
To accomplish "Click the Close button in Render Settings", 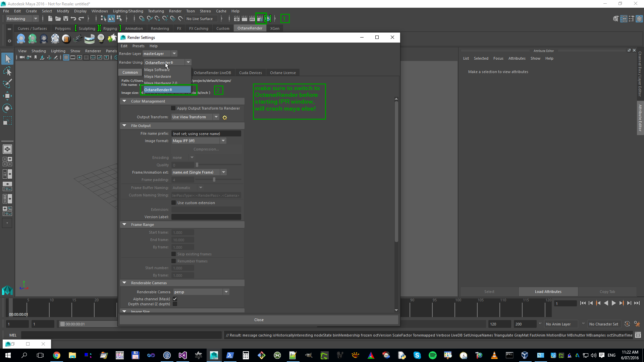I will tap(259, 320).
